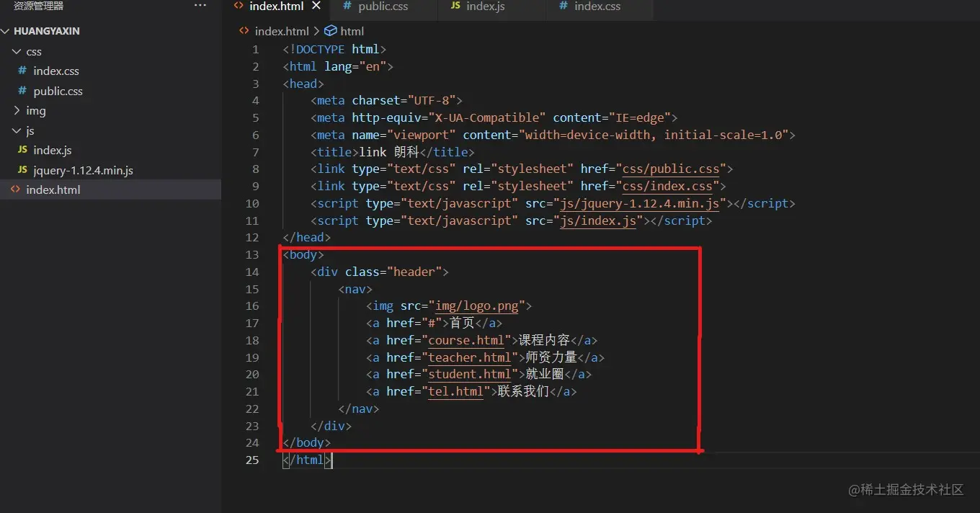Open the explorer panel more actions ellipsis
This screenshot has width=980, height=513.
(x=200, y=6)
